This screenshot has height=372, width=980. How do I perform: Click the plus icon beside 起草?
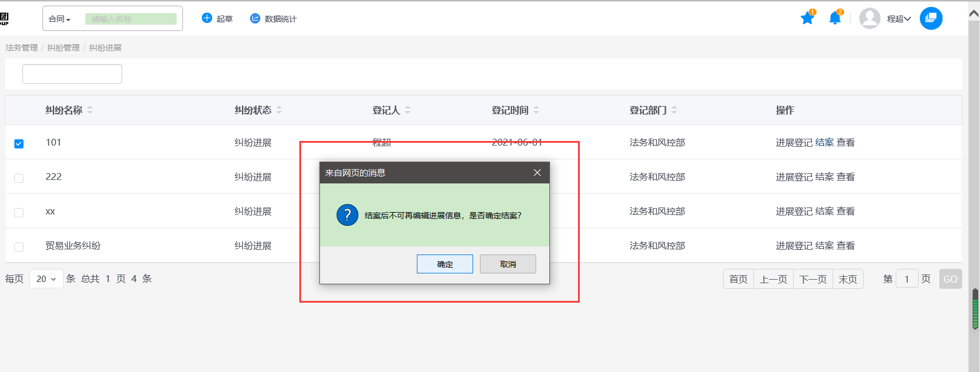point(207,18)
